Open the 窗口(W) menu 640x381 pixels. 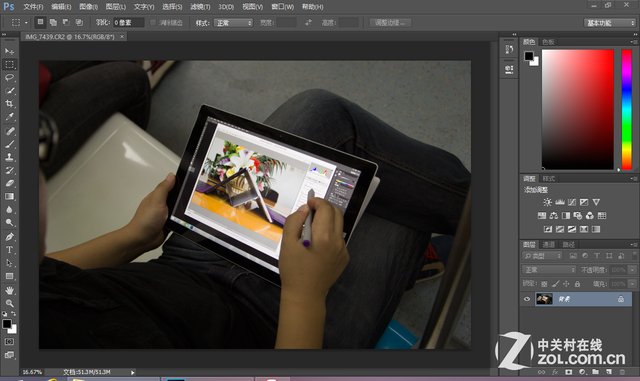pyautogui.click(x=283, y=7)
